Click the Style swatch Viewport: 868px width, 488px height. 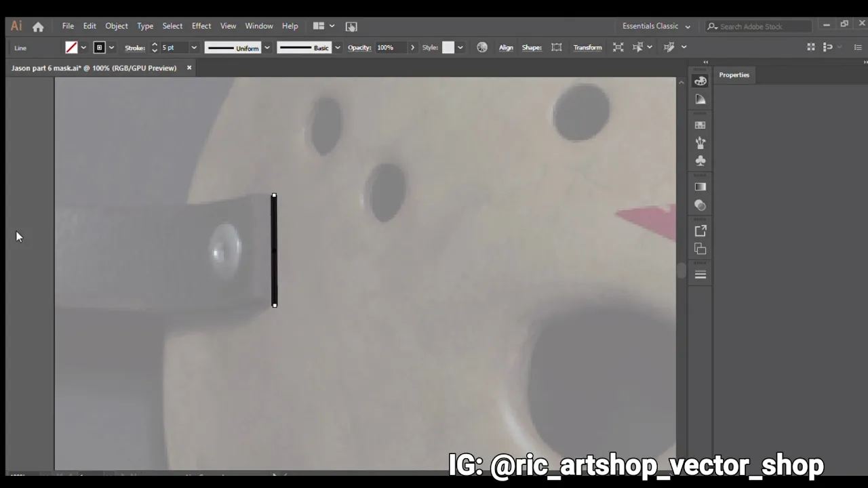pos(448,47)
